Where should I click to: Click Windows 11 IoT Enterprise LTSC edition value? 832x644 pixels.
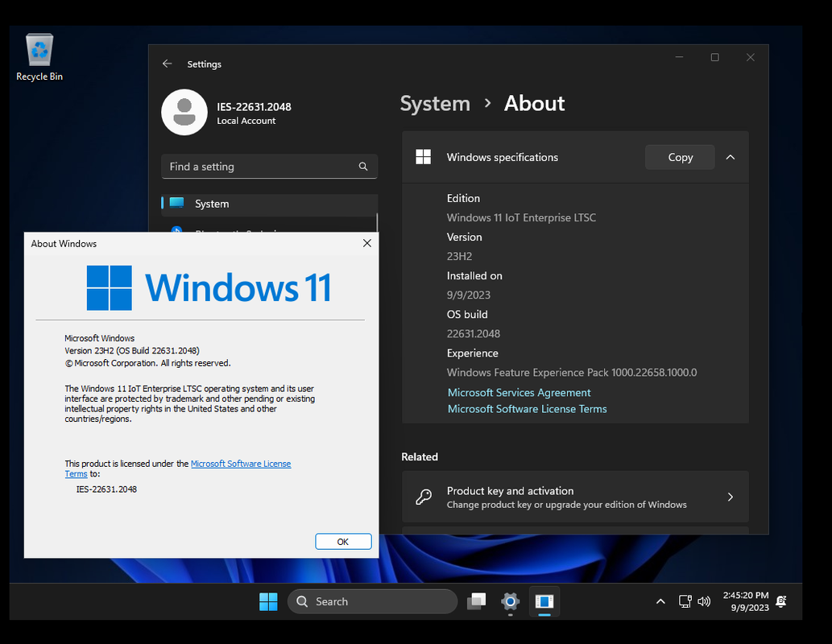[x=521, y=217]
